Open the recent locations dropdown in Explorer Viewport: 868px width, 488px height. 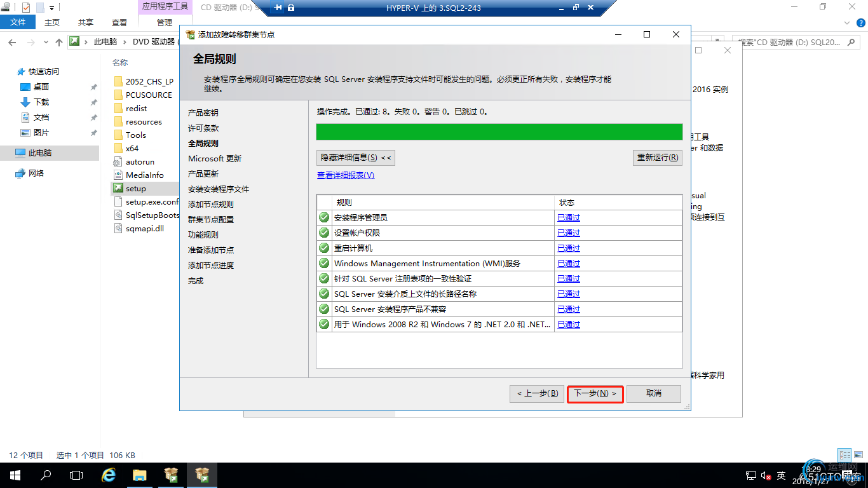[x=46, y=42]
